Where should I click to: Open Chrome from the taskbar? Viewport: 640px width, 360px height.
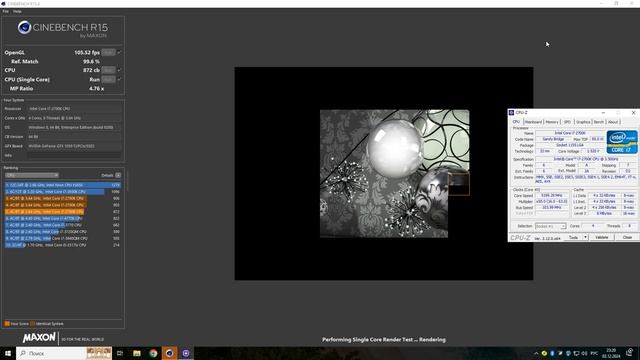pos(153,353)
